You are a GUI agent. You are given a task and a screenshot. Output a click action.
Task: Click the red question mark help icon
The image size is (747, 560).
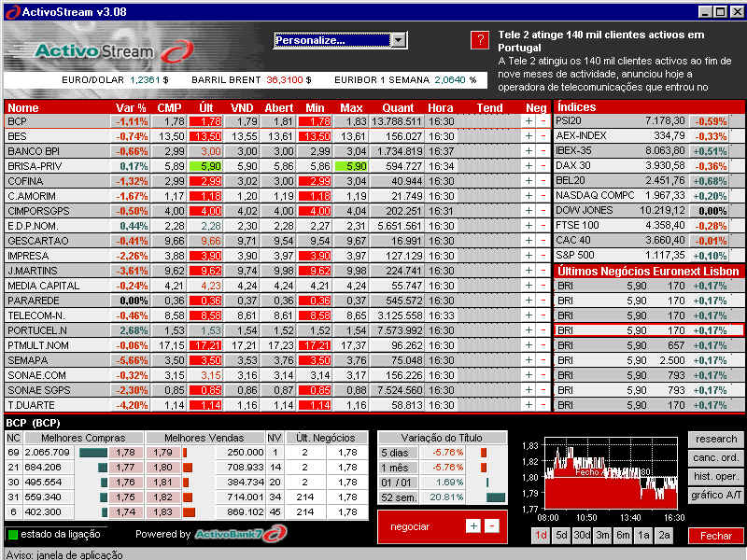[480, 40]
